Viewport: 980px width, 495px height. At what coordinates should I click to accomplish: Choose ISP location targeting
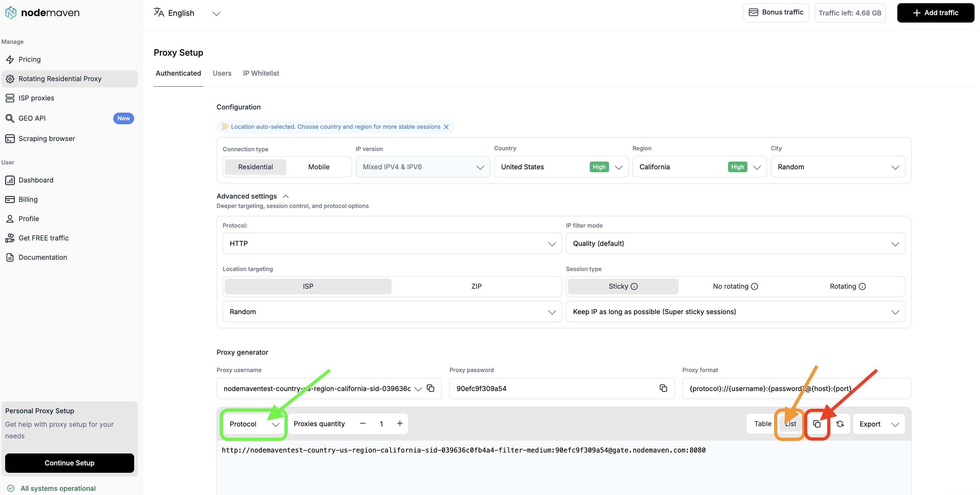tap(308, 286)
